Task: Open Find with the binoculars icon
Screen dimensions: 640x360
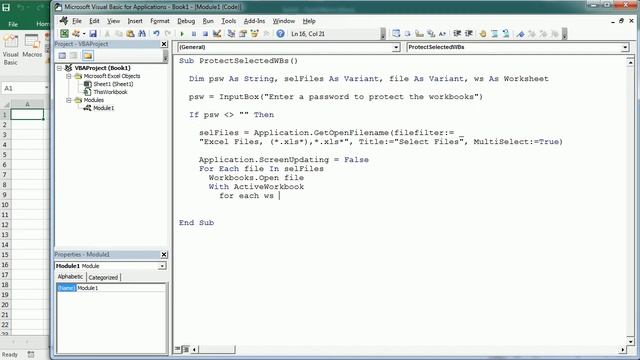Action: (x=142, y=34)
